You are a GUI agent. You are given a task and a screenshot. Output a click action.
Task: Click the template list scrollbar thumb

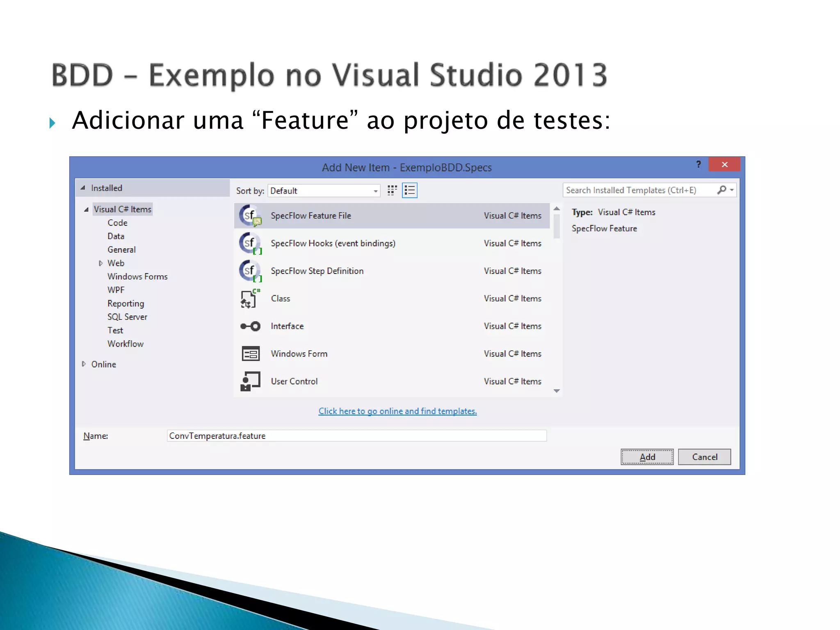point(557,226)
